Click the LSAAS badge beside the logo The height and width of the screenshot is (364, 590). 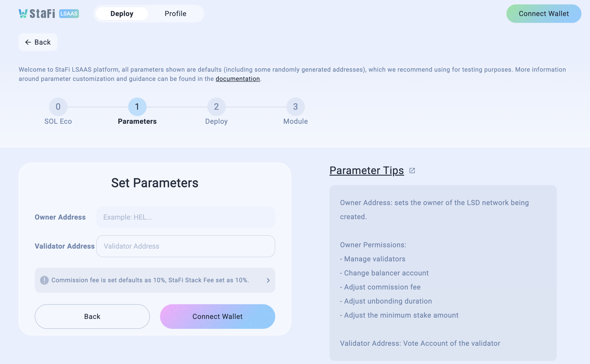[69, 14]
